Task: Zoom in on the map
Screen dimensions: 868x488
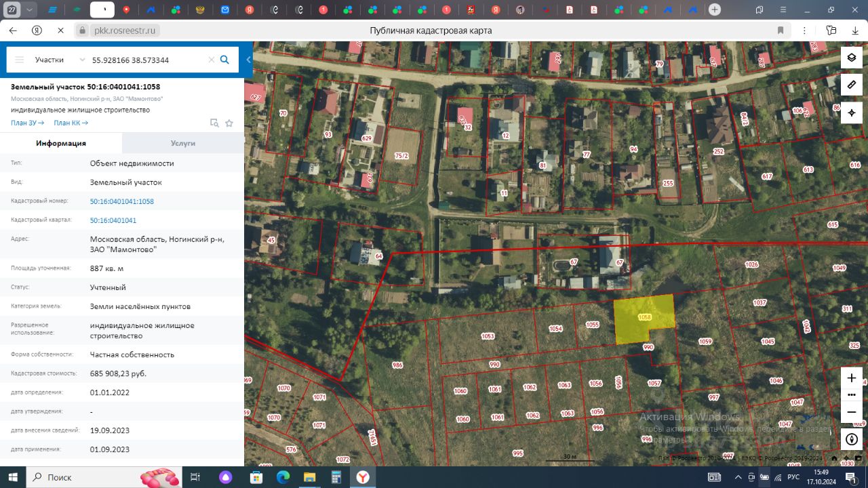Action: click(x=852, y=378)
